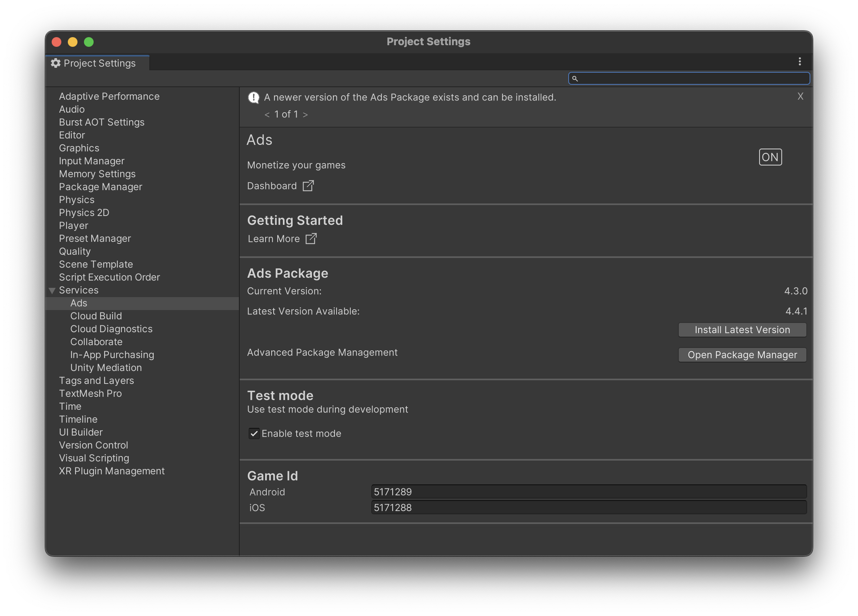This screenshot has height=616, width=858.
Task: Select the Project Settings tab
Action: pos(97,63)
